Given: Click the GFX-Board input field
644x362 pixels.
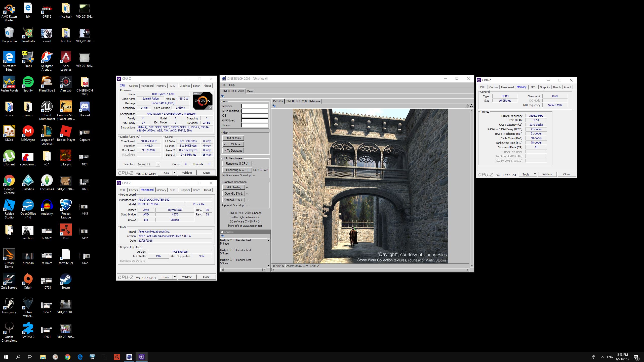Looking at the screenshot, I should 255,120.
